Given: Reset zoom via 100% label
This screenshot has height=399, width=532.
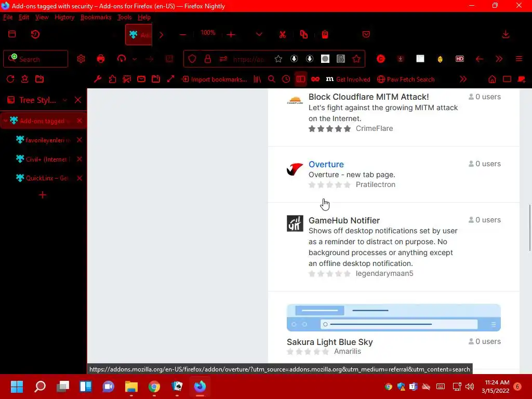Looking at the screenshot, I should (x=208, y=33).
